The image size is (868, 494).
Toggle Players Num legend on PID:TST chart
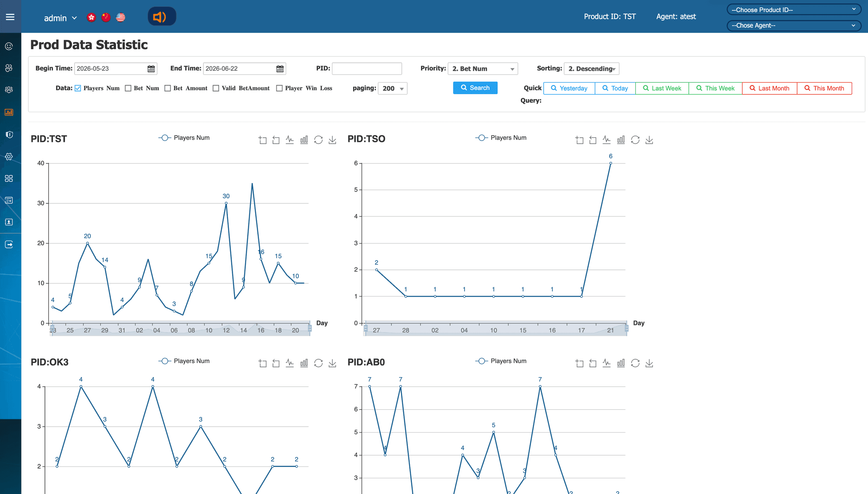[184, 138]
